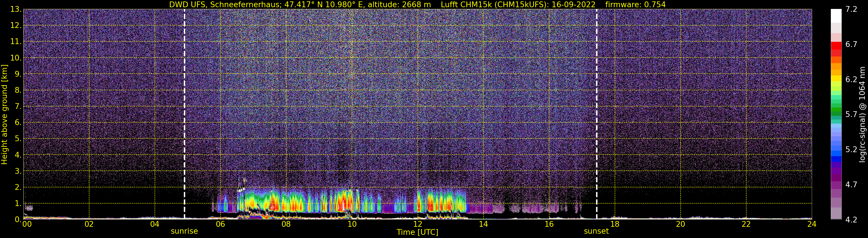Click the time axis tick label 12
The width and height of the screenshot is (868, 238).
pyautogui.click(x=417, y=224)
